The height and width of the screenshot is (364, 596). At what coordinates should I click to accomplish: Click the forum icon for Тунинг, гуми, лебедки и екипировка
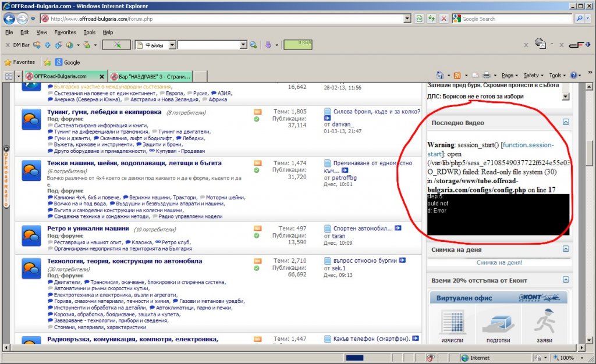(31, 119)
